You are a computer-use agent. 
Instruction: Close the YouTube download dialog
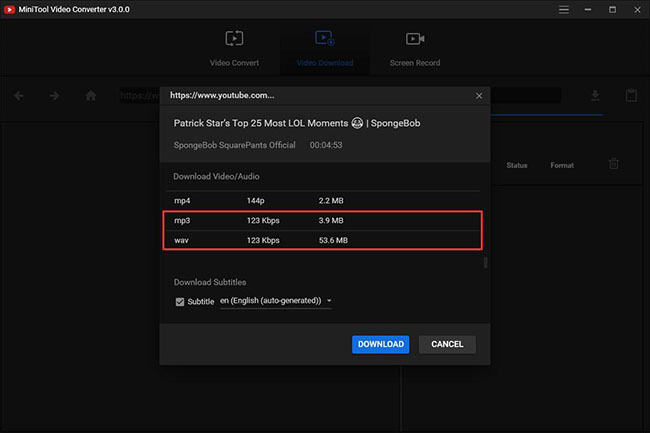[479, 96]
